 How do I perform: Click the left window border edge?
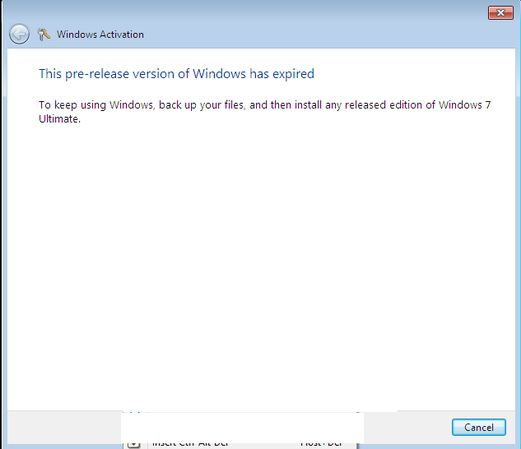pyautogui.click(x=3, y=233)
